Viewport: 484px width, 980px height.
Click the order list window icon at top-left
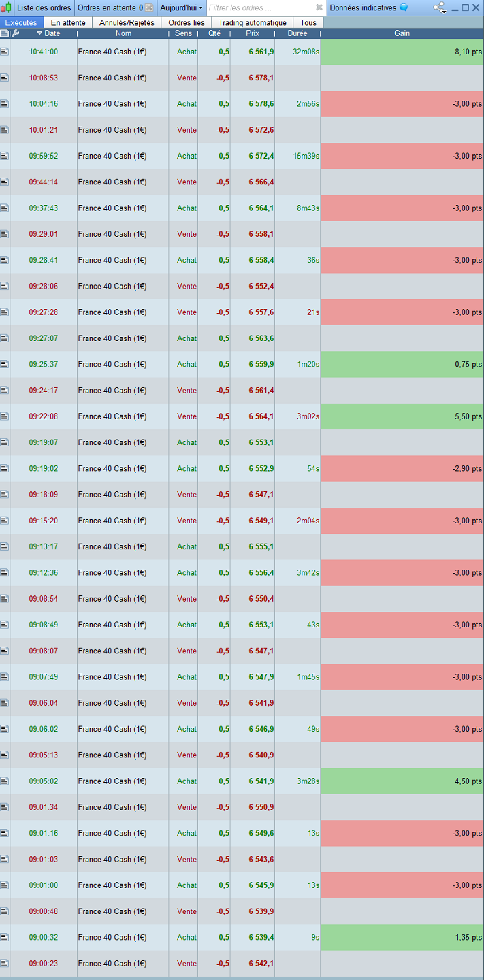[6, 7]
